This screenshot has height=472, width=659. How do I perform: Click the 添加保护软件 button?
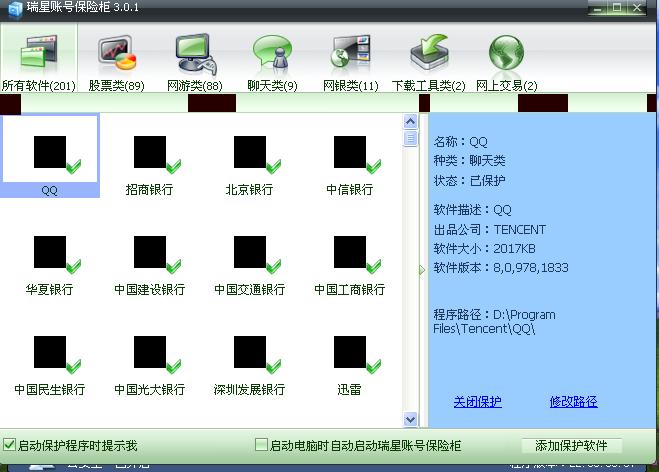(x=572, y=446)
